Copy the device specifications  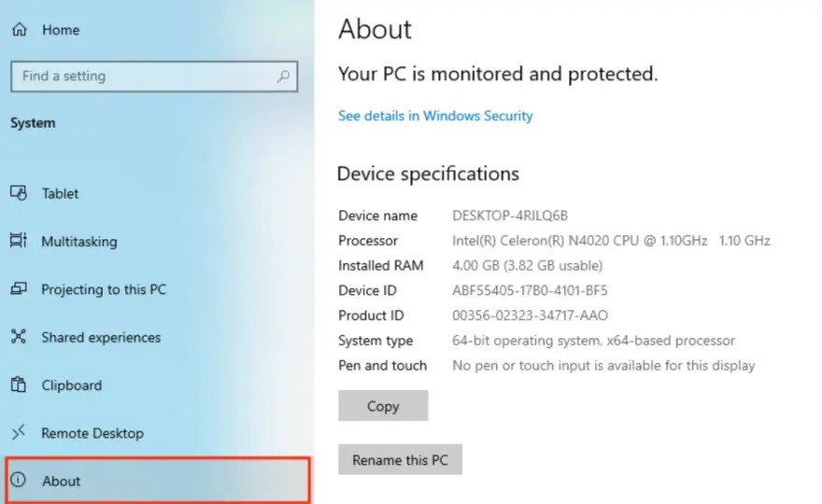(383, 405)
